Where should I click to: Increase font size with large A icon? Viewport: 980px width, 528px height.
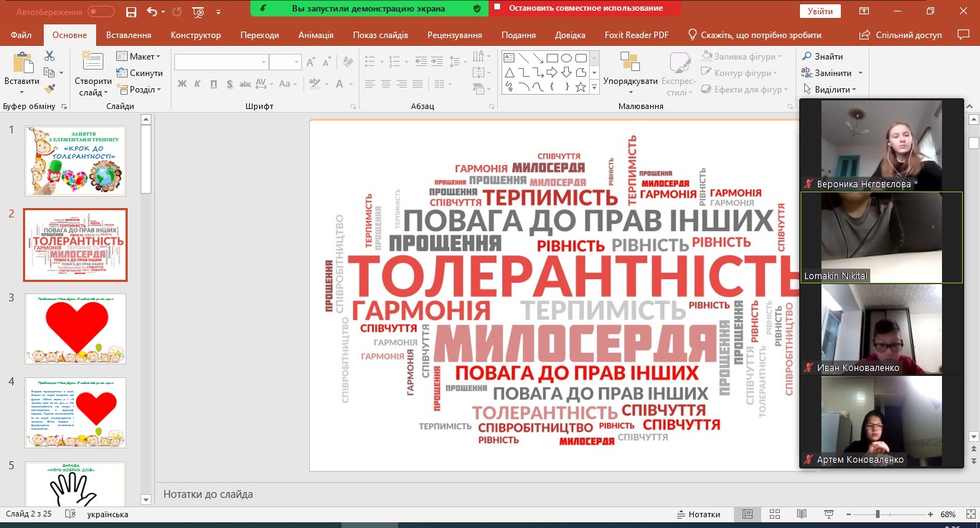coord(310,62)
